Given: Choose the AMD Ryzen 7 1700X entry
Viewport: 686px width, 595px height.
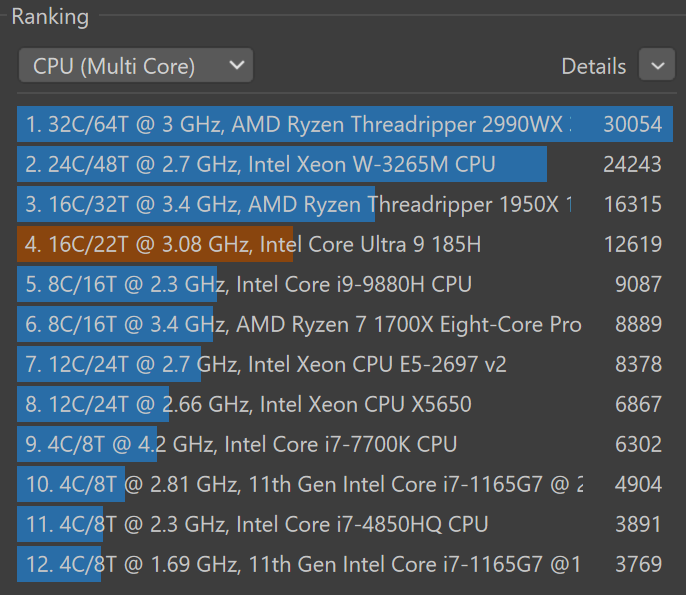Looking at the screenshot, I should coord(300,324).
